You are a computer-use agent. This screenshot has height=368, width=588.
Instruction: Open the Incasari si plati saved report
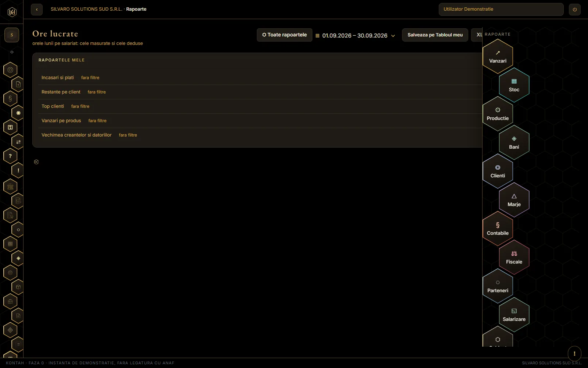click(x=58, y=78)
